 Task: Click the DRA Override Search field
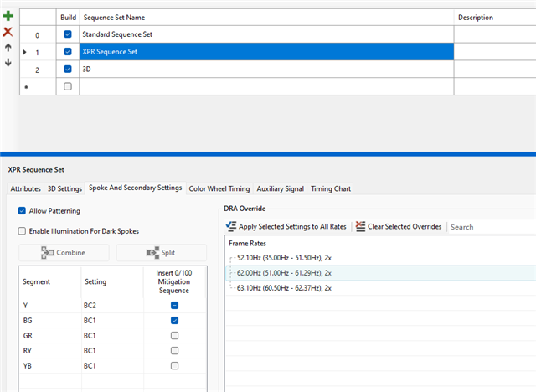[490, 226]
